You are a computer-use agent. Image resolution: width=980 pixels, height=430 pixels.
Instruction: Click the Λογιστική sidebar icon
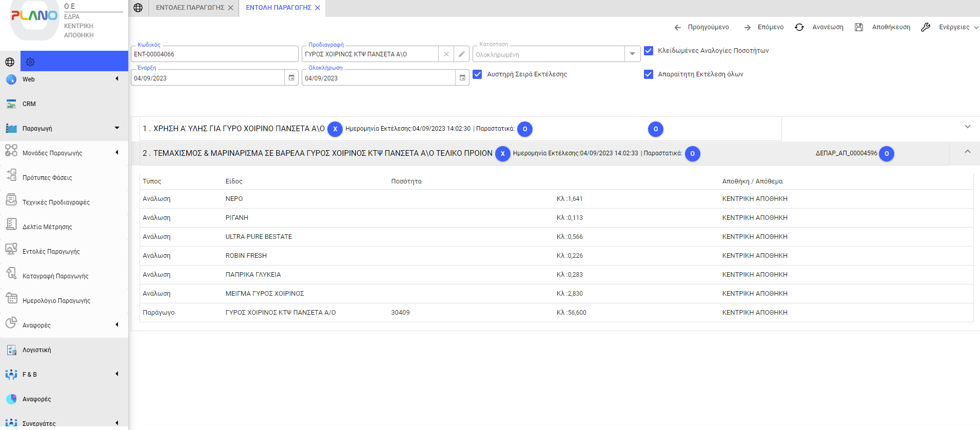(11, 350)
